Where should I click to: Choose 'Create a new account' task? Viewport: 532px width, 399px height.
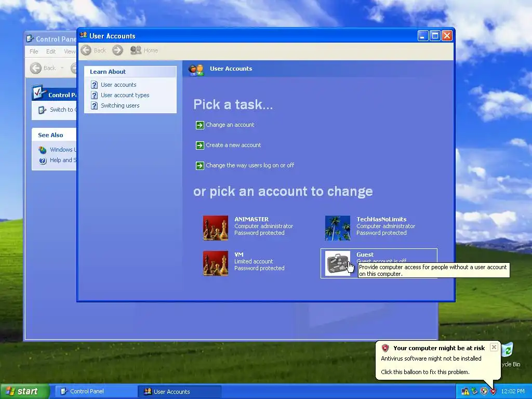click(x=233, y=145)
